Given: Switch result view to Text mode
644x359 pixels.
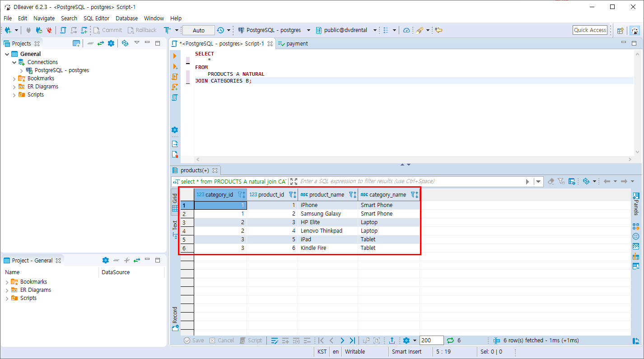Looking at the screenshot, I should (x=175, y=229).
